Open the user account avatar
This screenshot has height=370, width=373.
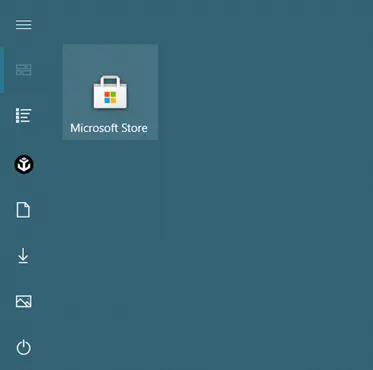click(x=24, y=165)
